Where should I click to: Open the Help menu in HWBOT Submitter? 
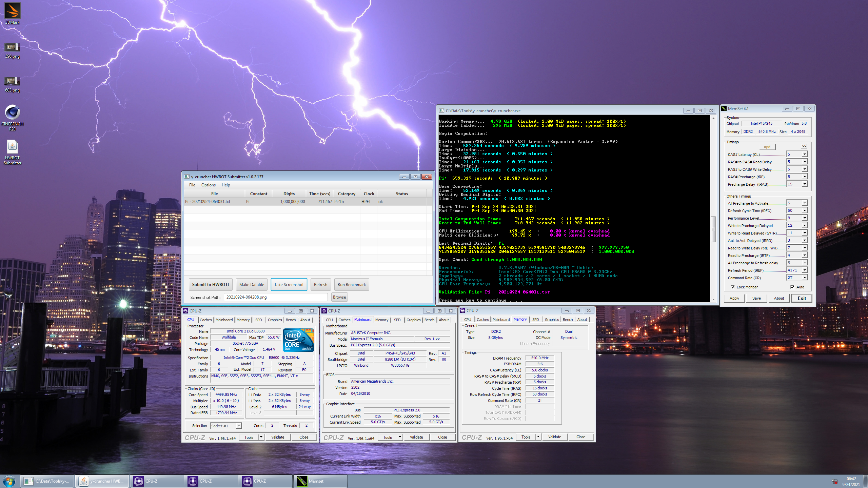[x=226, y=185]
